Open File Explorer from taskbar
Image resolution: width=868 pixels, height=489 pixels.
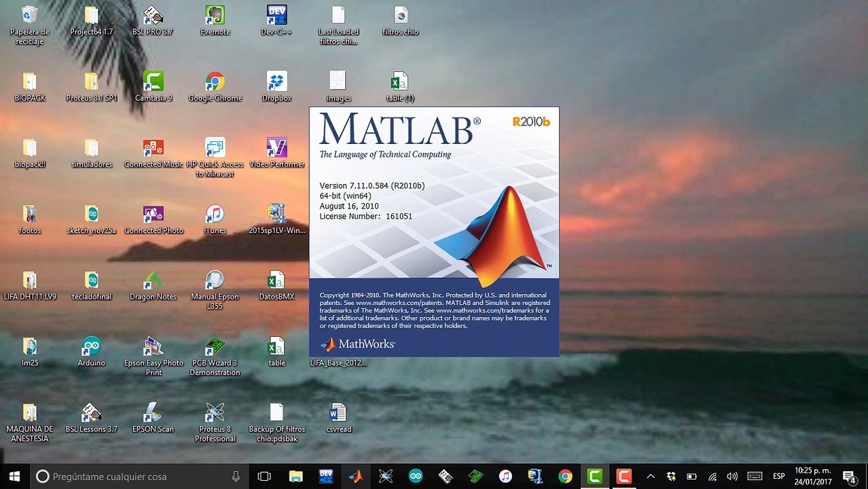[x=295, y=476]
